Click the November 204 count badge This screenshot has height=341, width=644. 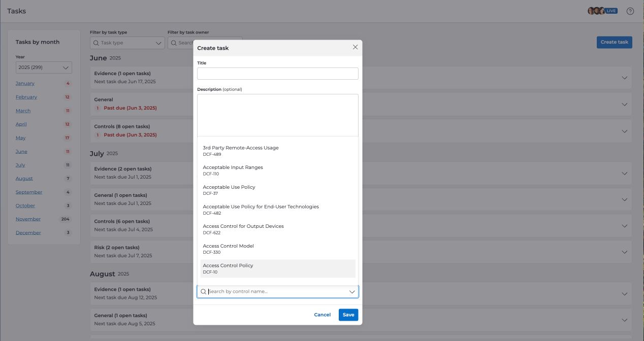[65, 219]
